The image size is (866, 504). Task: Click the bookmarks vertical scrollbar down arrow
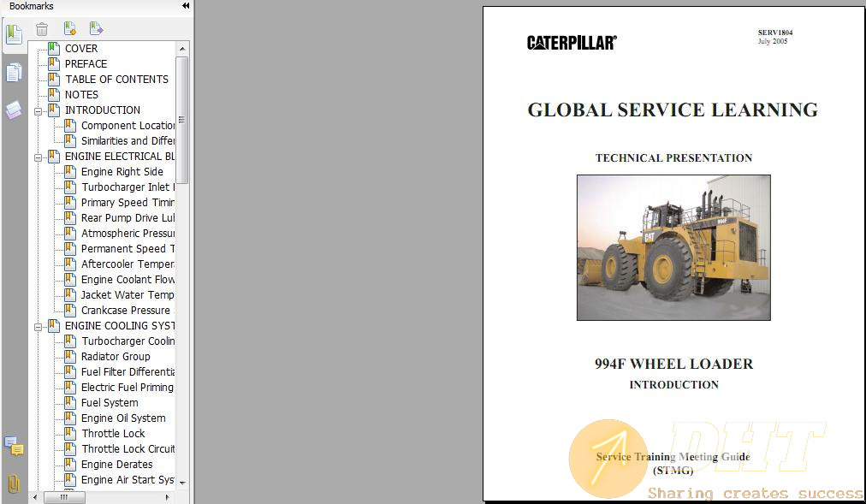click(182, 483)
